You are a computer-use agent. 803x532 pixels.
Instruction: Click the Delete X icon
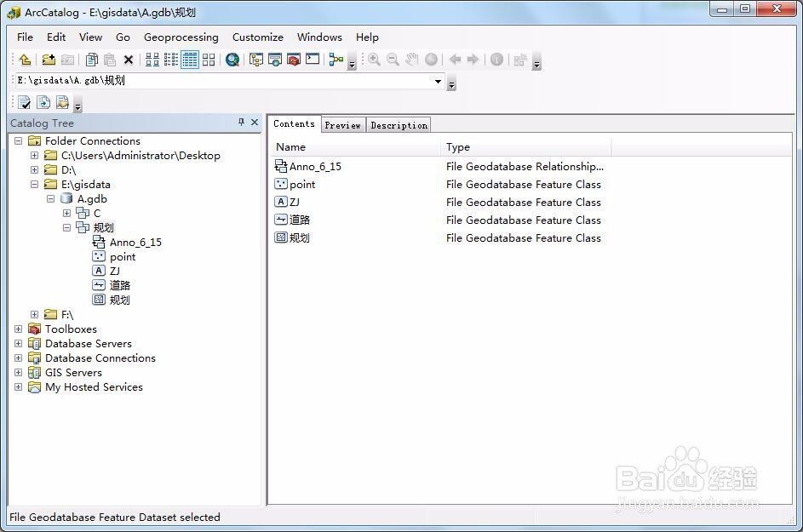pyautogui.click(x=129, y=60)
